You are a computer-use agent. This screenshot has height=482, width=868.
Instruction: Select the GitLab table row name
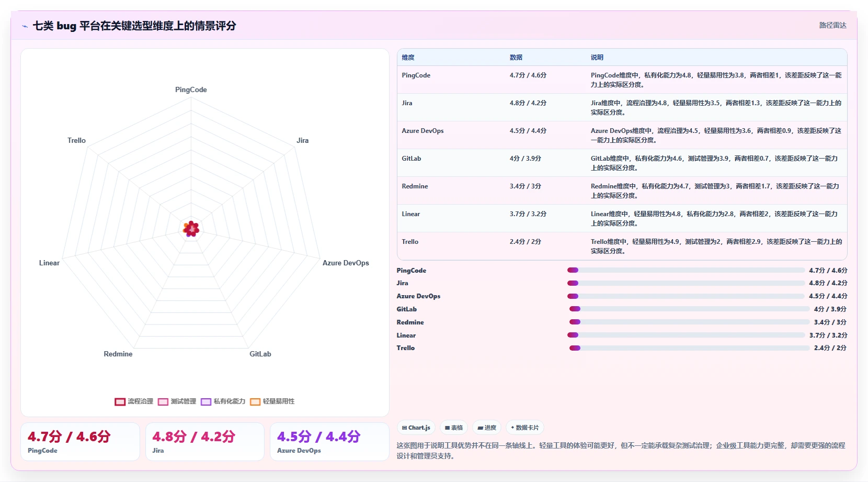pyautogui.click(x=412, y=159)
